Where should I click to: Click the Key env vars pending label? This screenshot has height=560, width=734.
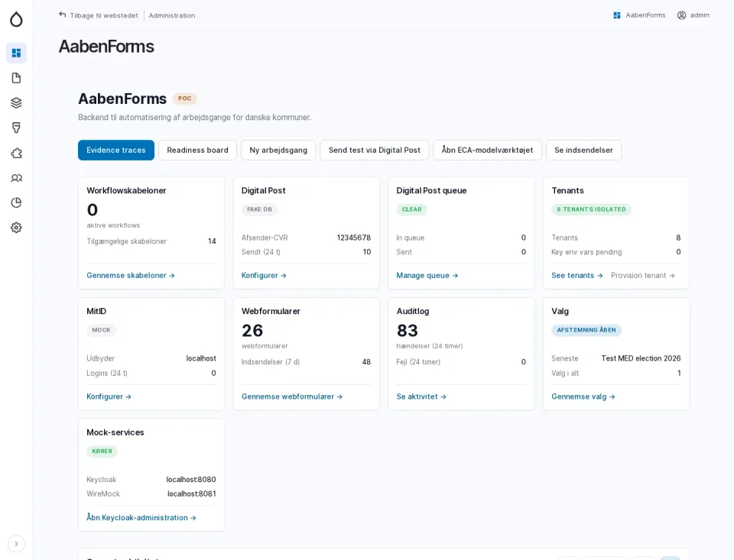pos(586,251)
